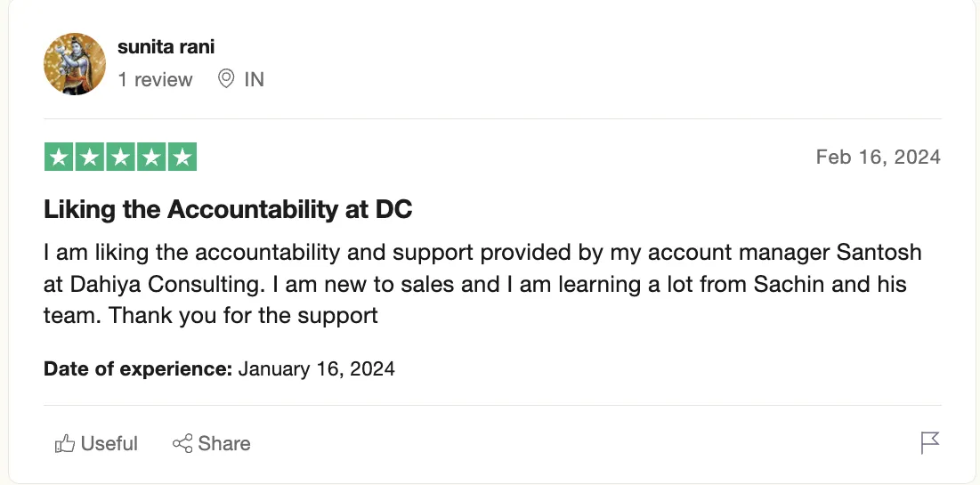This screenshot has width=980, height=485.
Task: Click the share icon beside Share
Action: point(182,443)
